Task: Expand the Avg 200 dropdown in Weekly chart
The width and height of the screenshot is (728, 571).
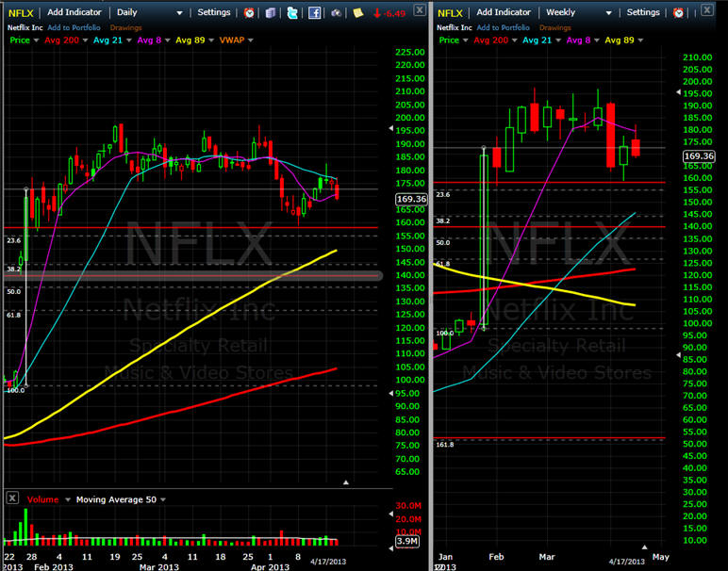Action: click(515, 41)
